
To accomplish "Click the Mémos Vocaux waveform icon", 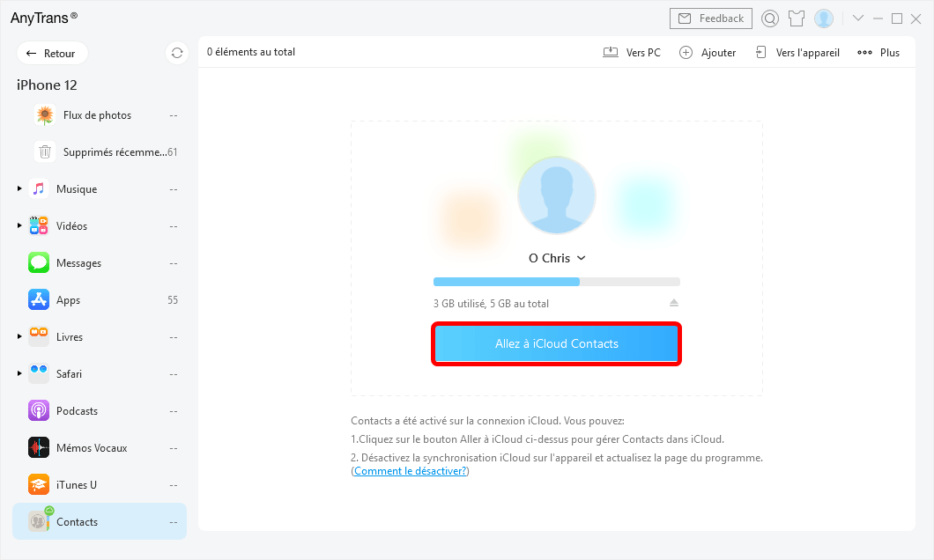I will click(x=39, y=447).
